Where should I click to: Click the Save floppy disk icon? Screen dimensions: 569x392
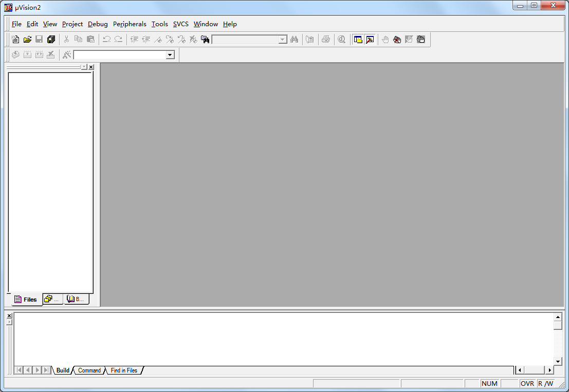[39, 40]
